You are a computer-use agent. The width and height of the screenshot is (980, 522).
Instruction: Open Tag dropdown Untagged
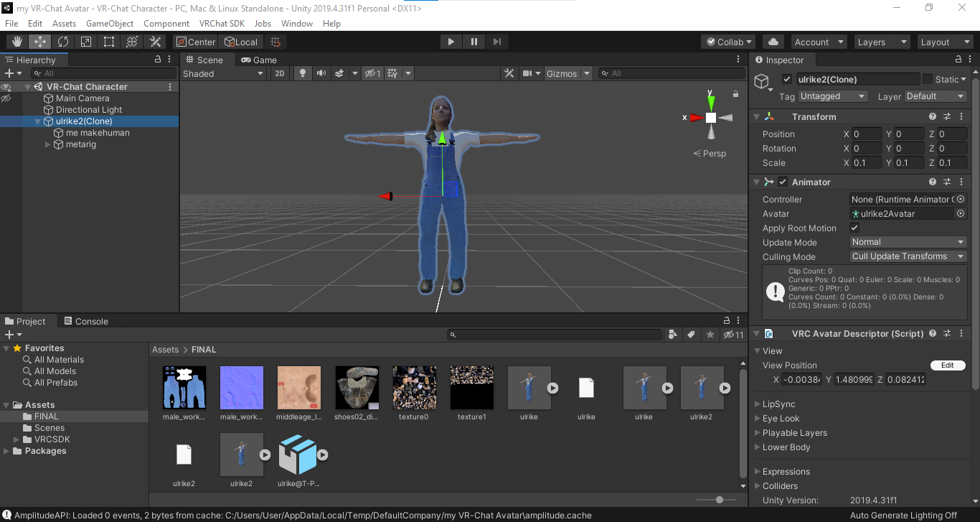(x=833, y=96)
